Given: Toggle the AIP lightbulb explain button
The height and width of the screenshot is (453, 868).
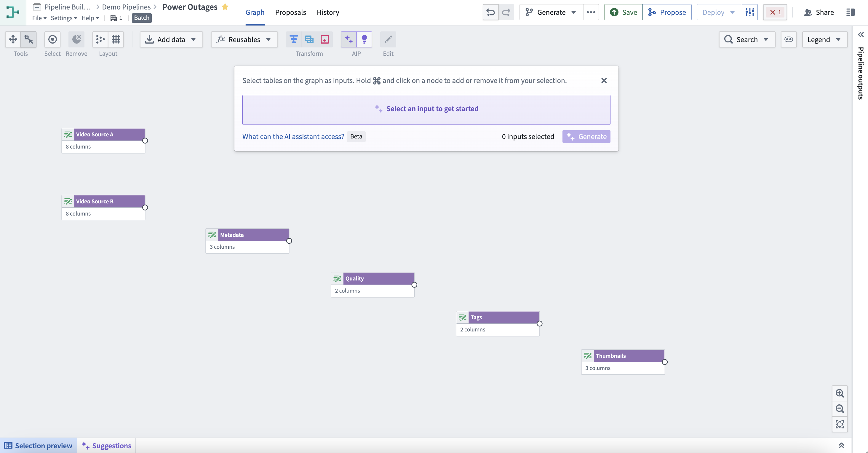Looking at the screenshot, I should click(364, 39).
